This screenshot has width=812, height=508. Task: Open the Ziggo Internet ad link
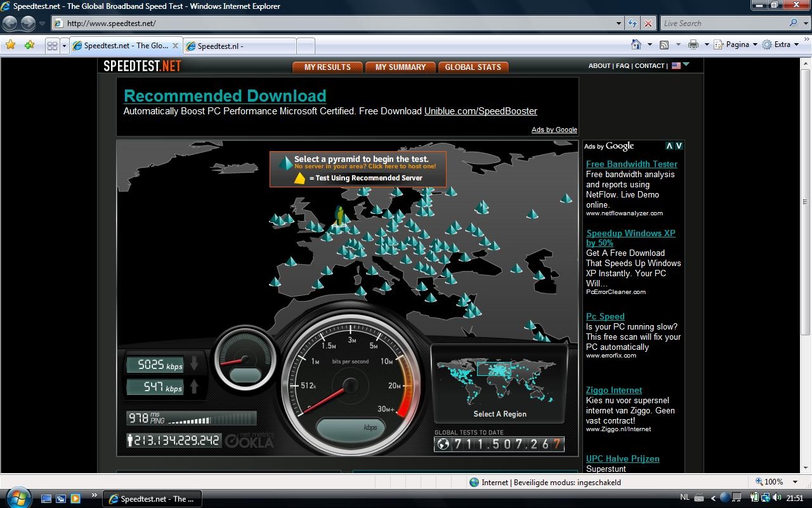pos(614,391)
